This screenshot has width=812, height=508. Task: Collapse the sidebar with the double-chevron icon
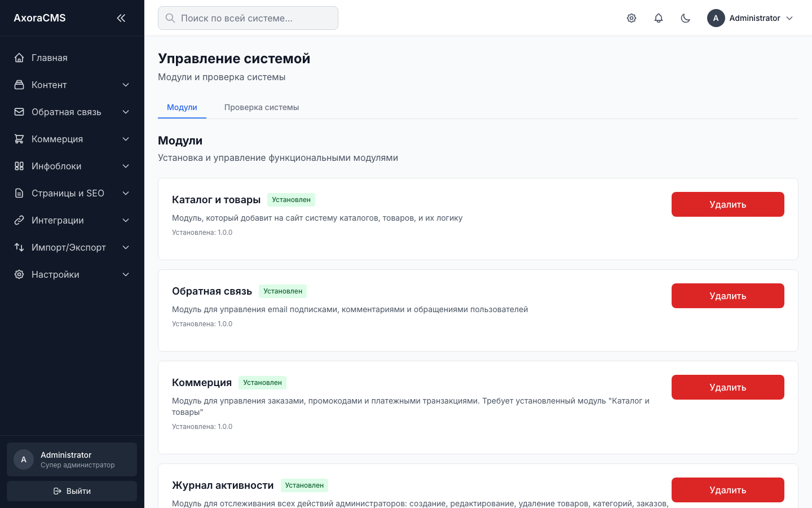pyautogui.click(x=121, y=18)
